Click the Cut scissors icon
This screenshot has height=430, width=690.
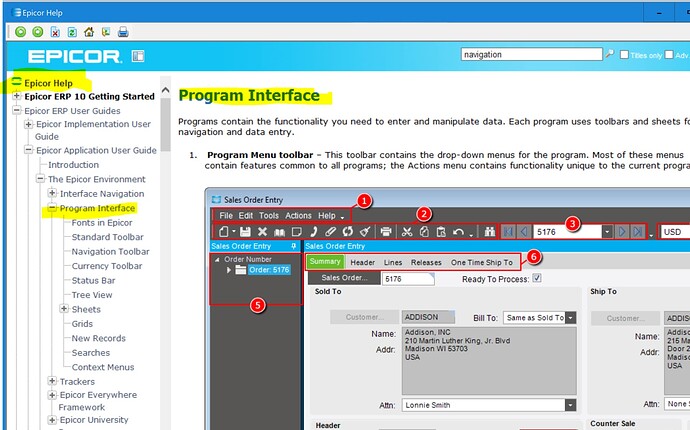coord(407,232)
